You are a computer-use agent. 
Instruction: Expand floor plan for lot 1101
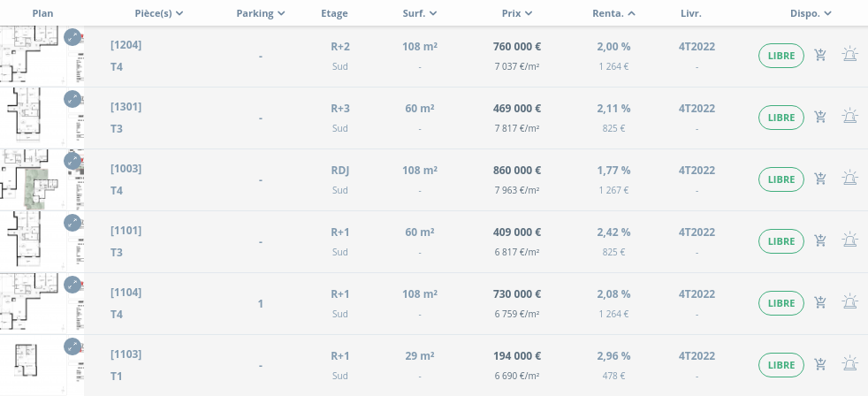(72, 223)
